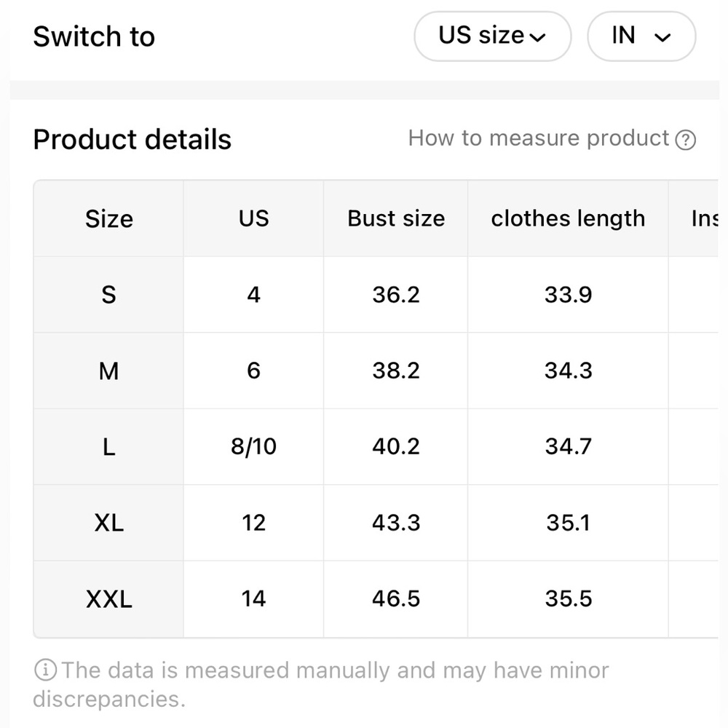Click the 8/10 US size cell

(253, 447)
